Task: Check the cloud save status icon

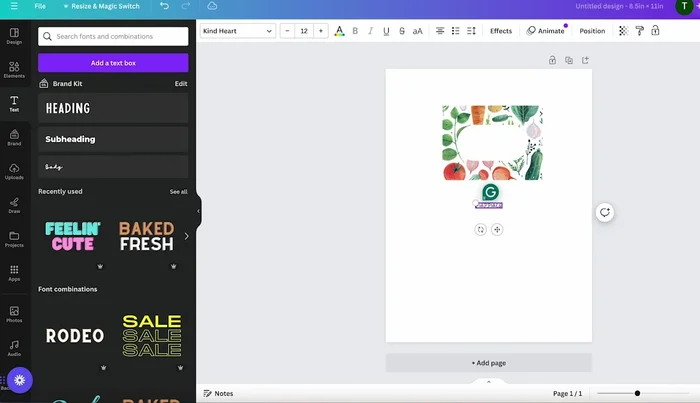Action: pos(212,6)
